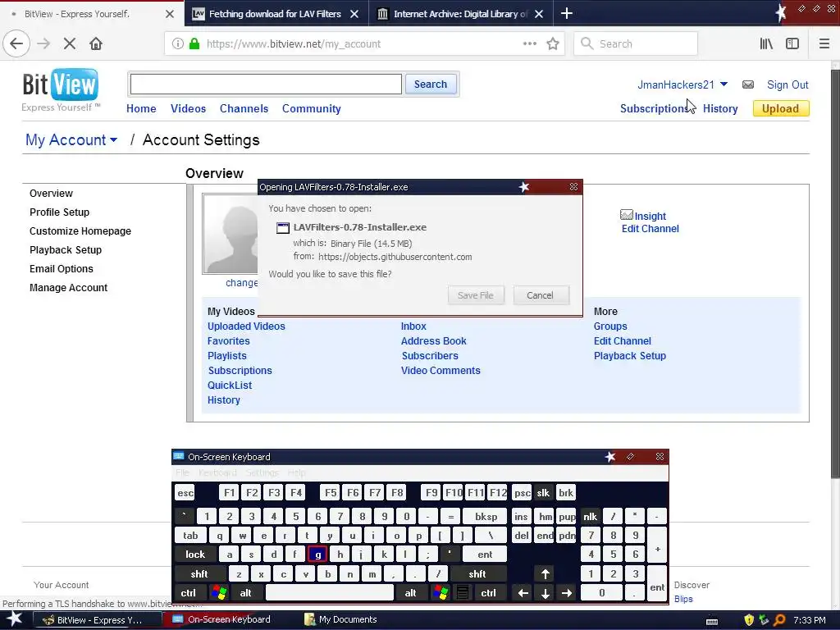The image size is (840, 630).
Task: Bookmark this page with star icon
Action: coord(553,44)
